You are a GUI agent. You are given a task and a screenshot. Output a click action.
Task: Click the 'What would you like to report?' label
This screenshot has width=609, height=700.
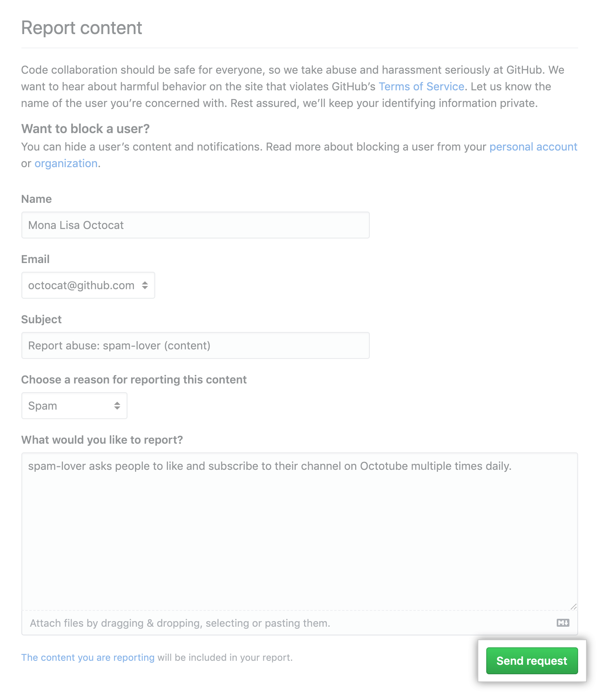point(102,439)
